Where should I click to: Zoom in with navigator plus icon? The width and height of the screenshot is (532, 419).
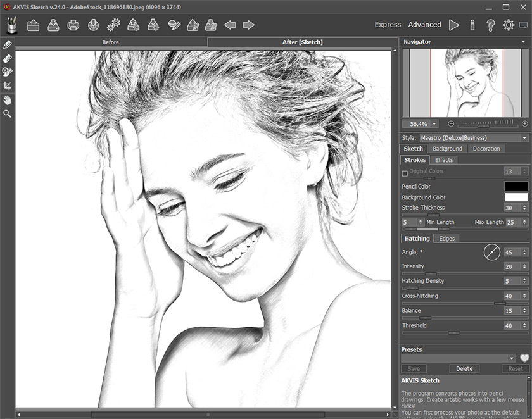pyautogui.click(x=525, y=123)
